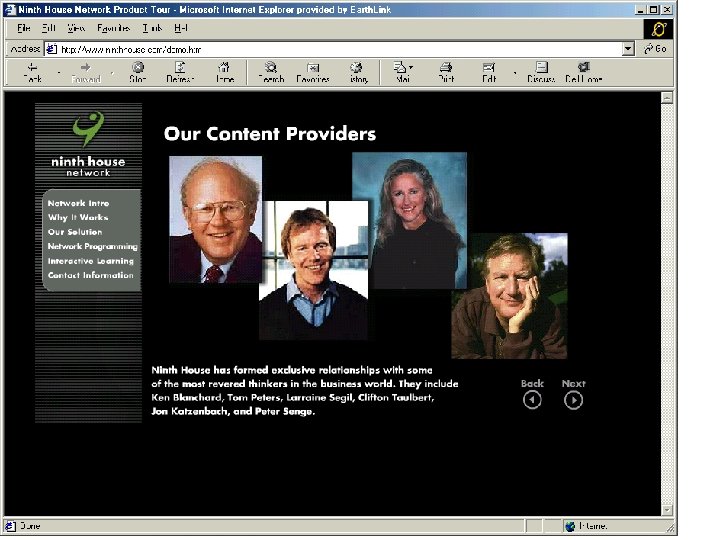Click in the address URL field
Screen dimensions: 720x540
pos(340,49)
